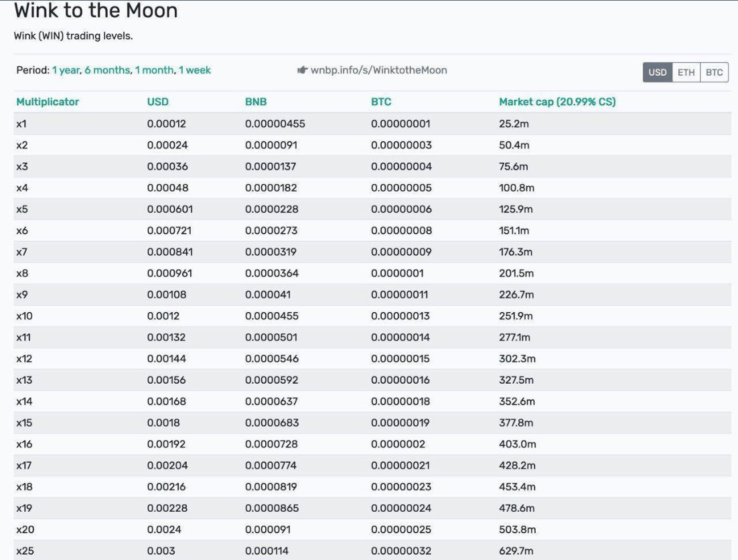Click the x19 multiplicator cell

click(x=25, y=508)
